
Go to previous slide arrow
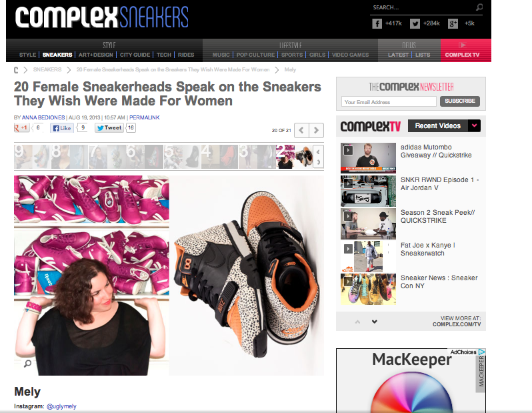pyautogui.click(x=301, y=130)
